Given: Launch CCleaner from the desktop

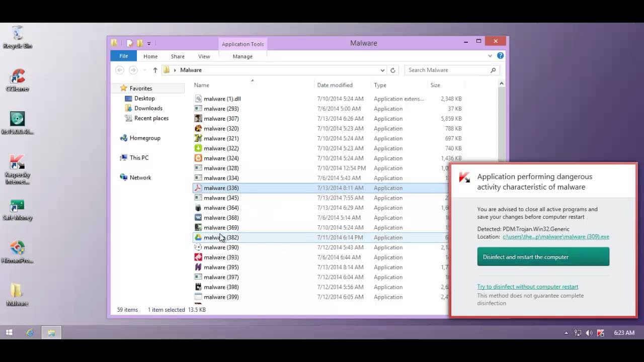Looking at the screenshot, I should tap(18, 79).
